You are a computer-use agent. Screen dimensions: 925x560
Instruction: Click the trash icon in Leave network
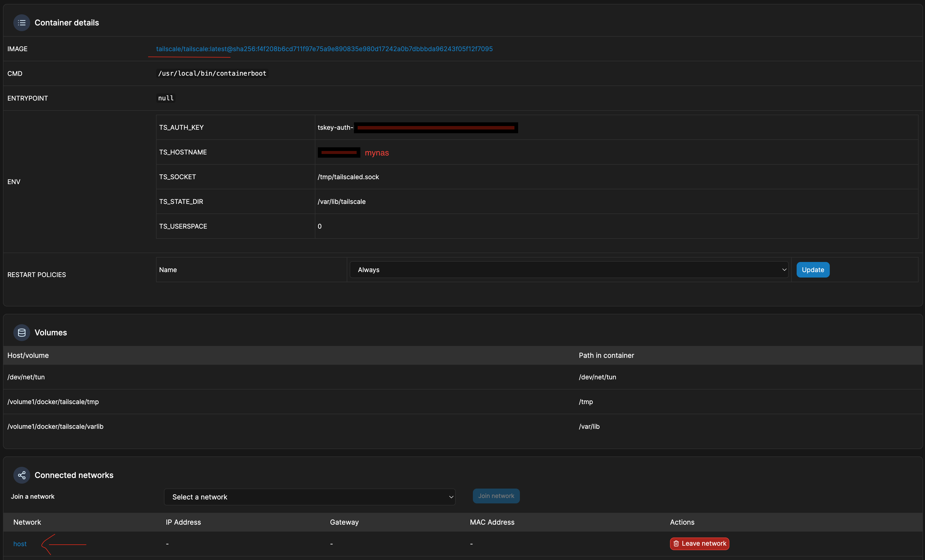(x=676, y=543)
